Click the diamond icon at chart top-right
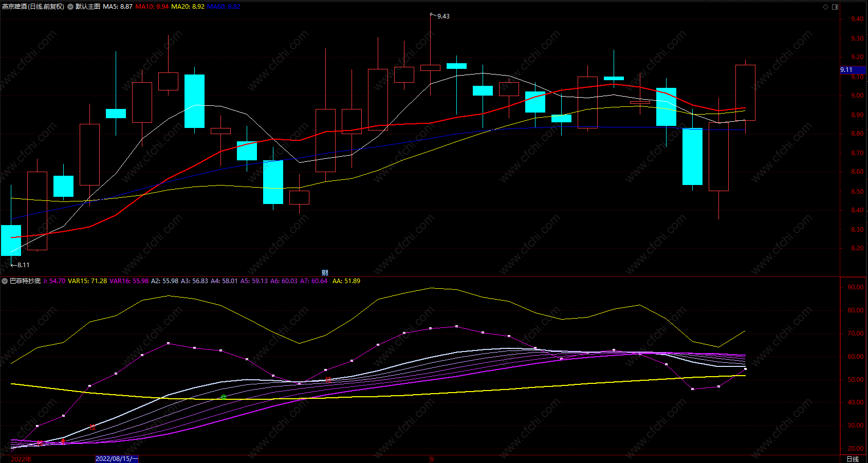Viewport: 868px width, 463px height. 825,7
